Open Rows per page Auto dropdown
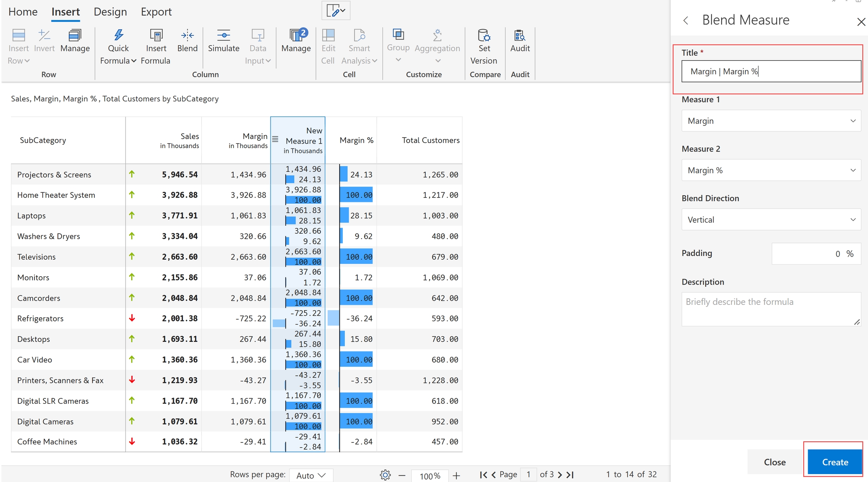The height and width of the screenshot is (482, 868). tap(311, 475)
